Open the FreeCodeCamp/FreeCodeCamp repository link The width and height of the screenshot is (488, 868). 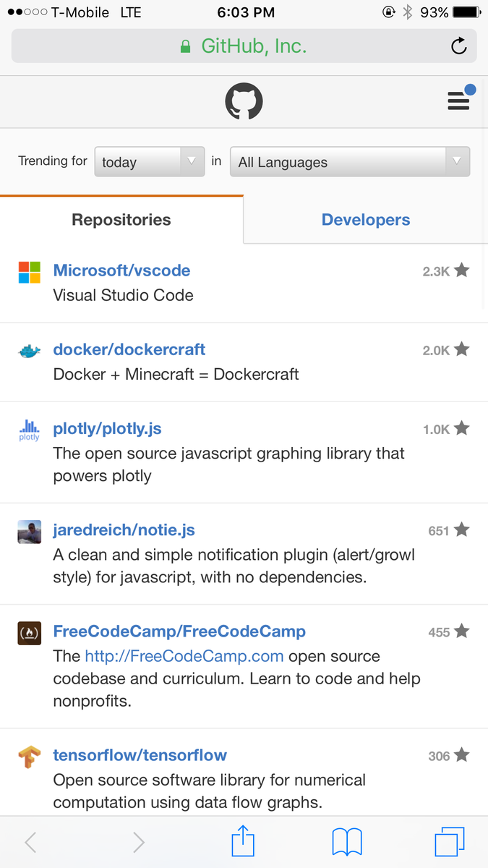coord(179,631)
